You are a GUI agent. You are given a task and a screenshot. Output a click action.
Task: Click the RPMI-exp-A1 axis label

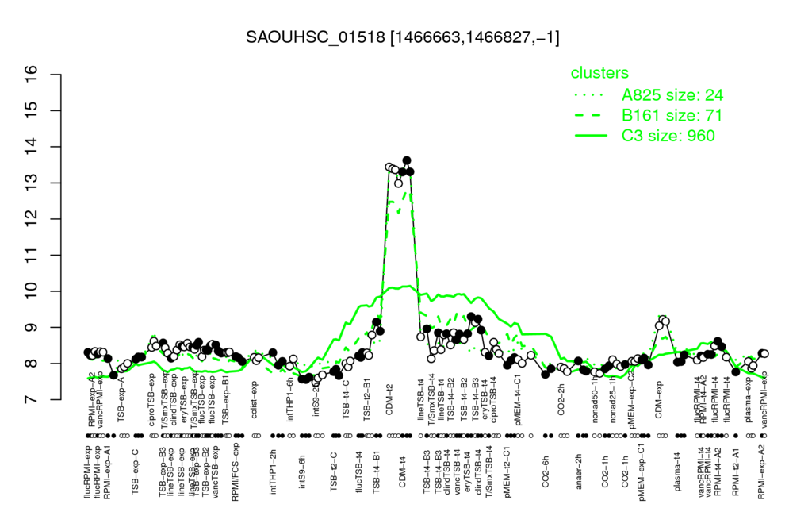(x=106, y=473)
